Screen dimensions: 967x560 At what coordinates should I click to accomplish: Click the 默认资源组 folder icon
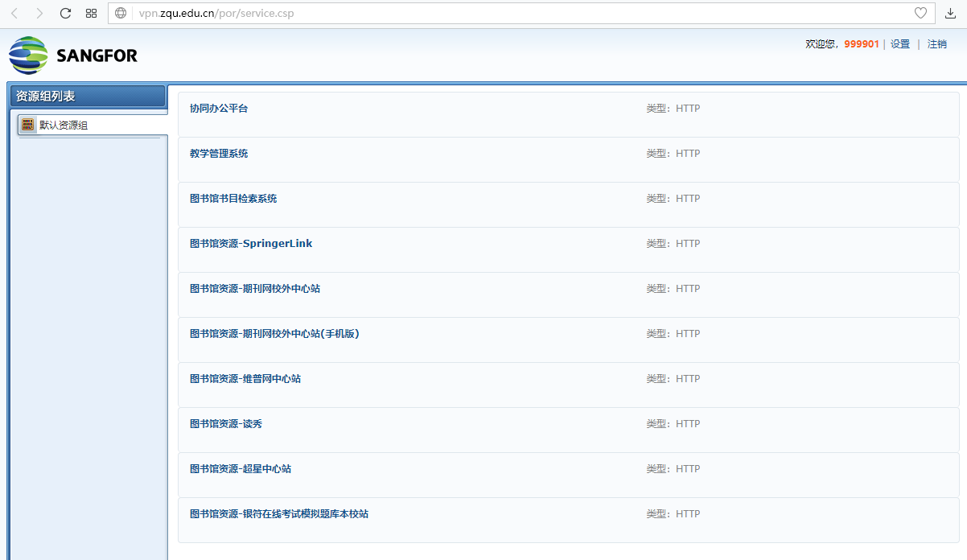pyautogui.click(x=28, y=125)
